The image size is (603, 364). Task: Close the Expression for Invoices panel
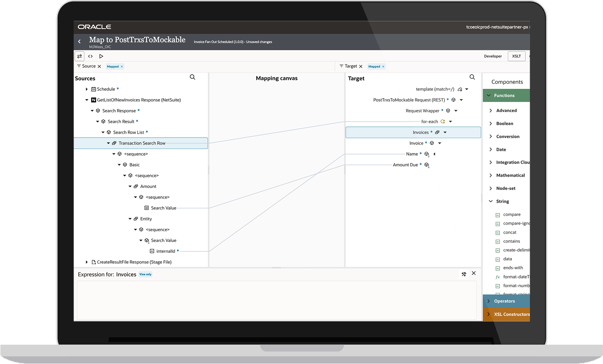pyautogui.click(x=474, y=273)
